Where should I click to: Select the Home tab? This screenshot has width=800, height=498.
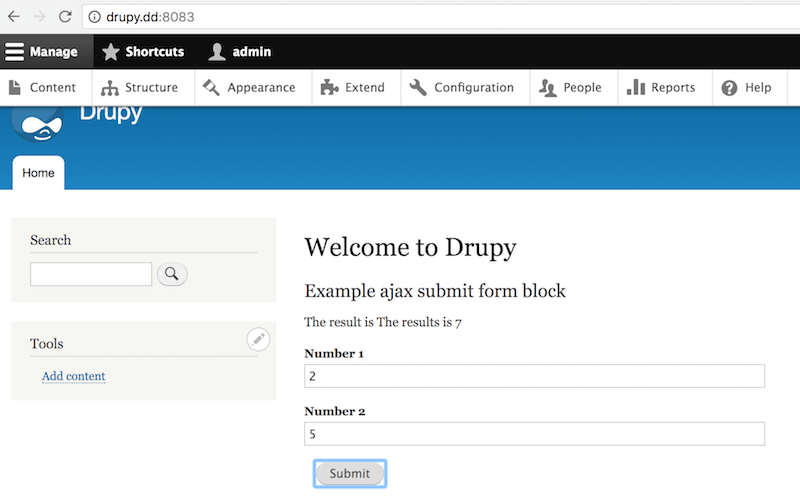click(38, 173)
